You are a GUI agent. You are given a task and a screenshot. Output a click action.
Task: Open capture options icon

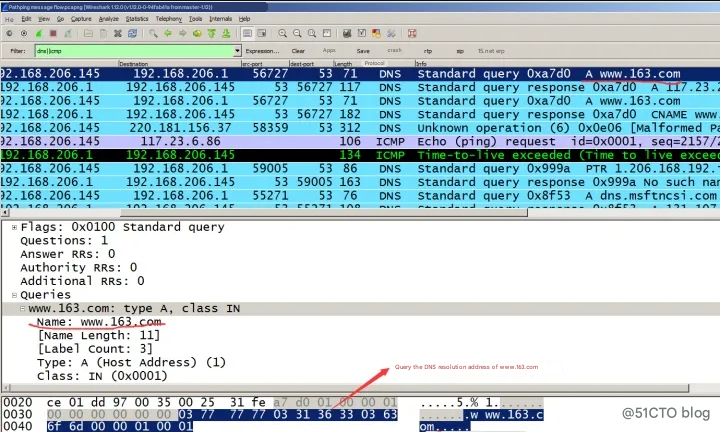click(x=24, y=33)
